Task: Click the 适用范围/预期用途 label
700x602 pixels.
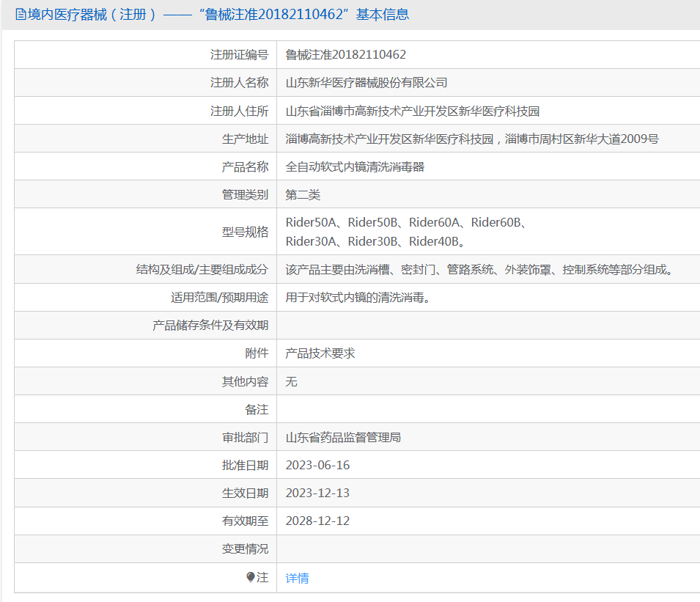Action: click(x=220, y=297)
